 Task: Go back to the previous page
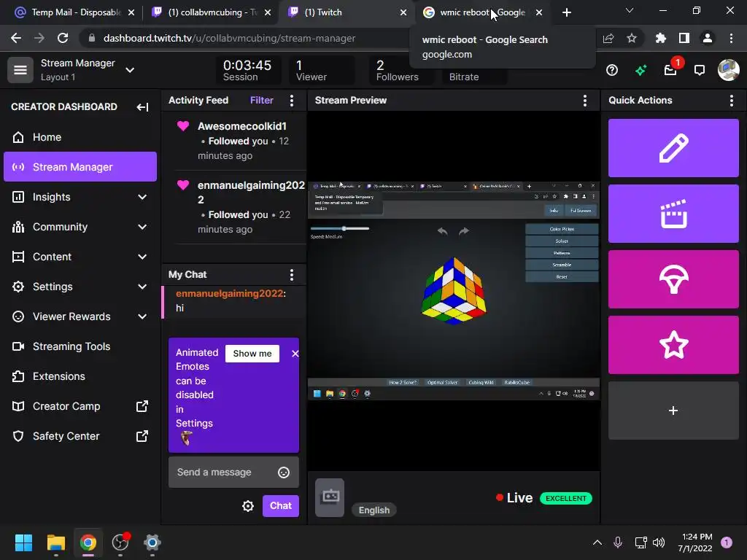click(16, 38)
